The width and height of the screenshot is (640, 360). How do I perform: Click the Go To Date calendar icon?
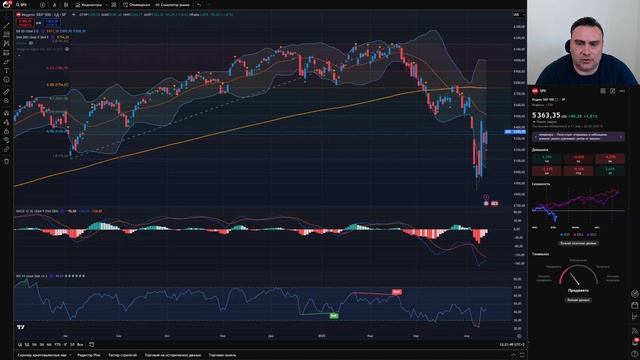91,345
